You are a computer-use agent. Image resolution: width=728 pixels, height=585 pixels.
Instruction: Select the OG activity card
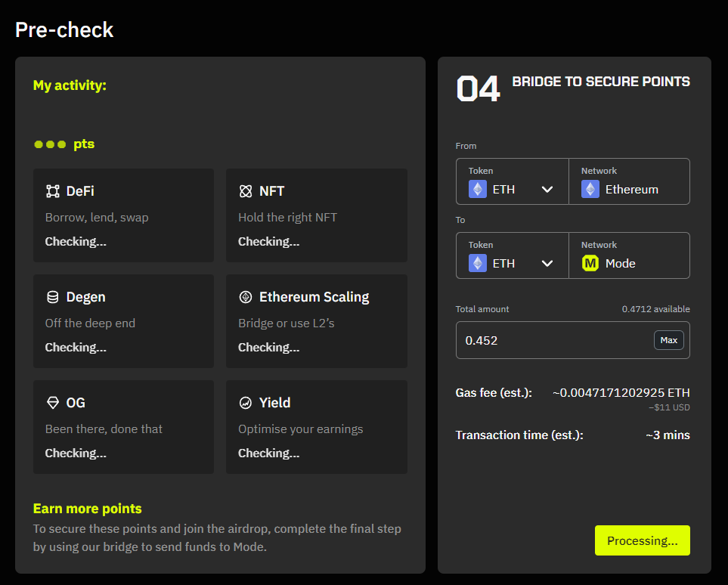[123, 427]
